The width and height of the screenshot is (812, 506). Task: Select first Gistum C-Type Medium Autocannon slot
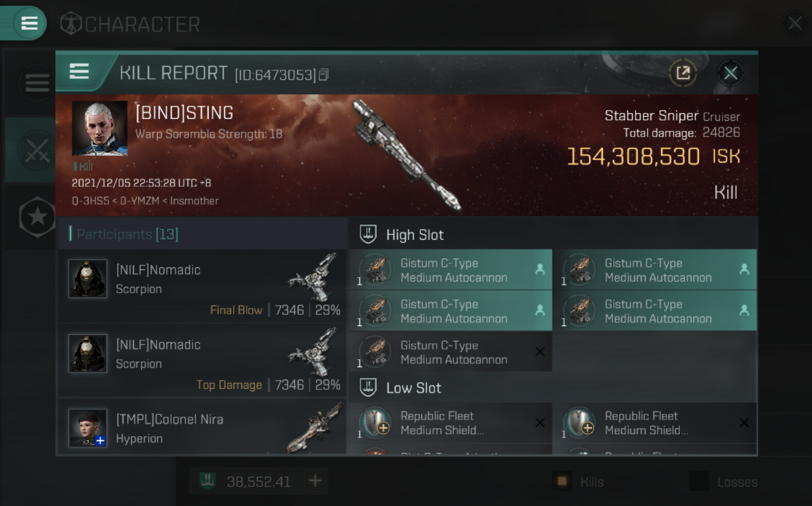451,270
